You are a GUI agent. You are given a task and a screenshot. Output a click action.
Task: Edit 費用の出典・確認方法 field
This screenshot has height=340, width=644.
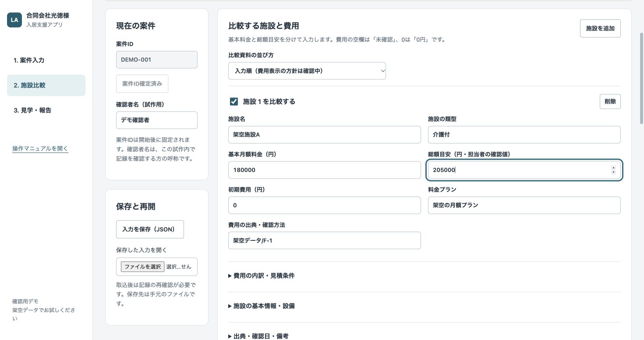(325, 240)
